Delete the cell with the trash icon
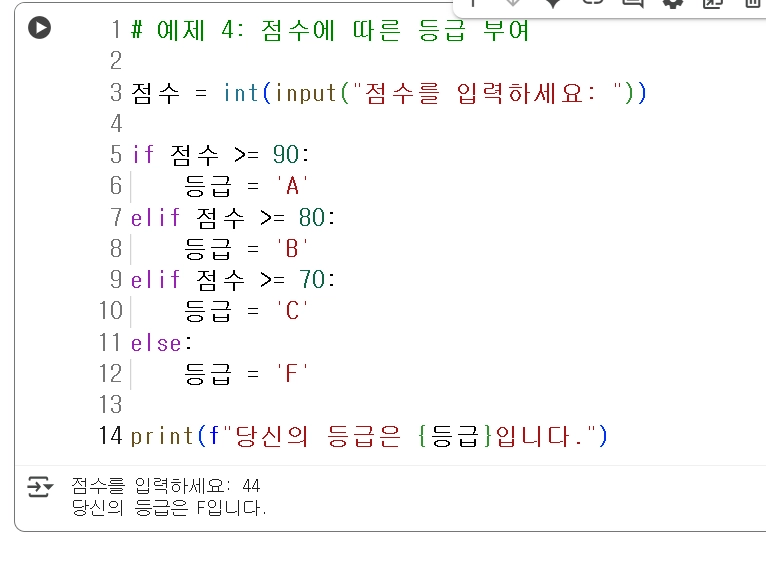The height and width of the screenshot is (583, 766). 753,2
